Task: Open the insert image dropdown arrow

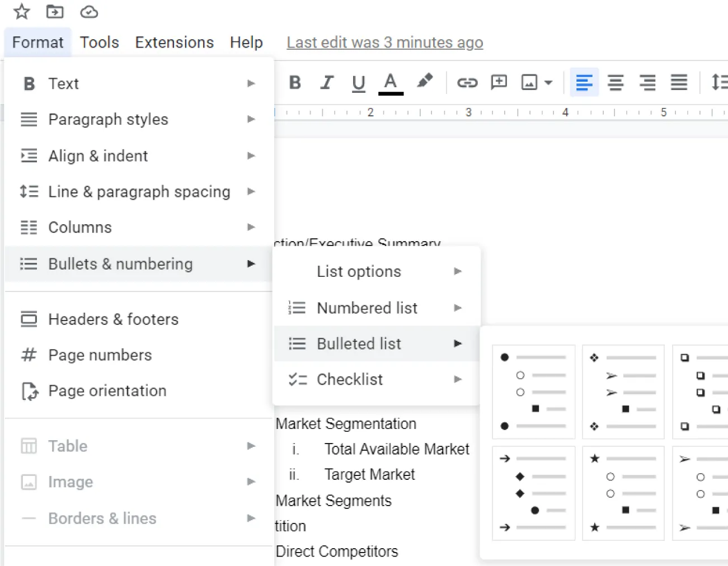Action: tap(547, 82)
